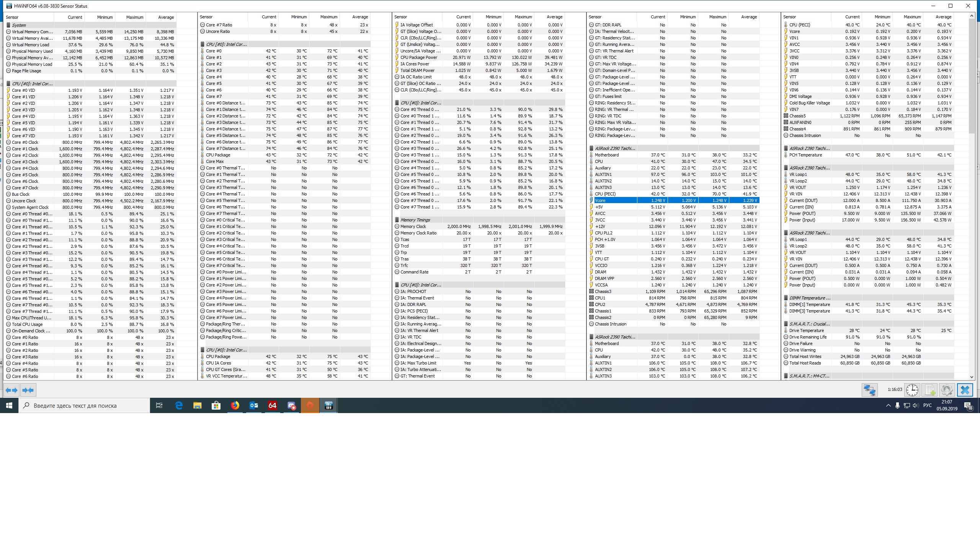Show hidden system tray icons chevron
The width and height of the screenshot is (980, 537).
(888, 406)
